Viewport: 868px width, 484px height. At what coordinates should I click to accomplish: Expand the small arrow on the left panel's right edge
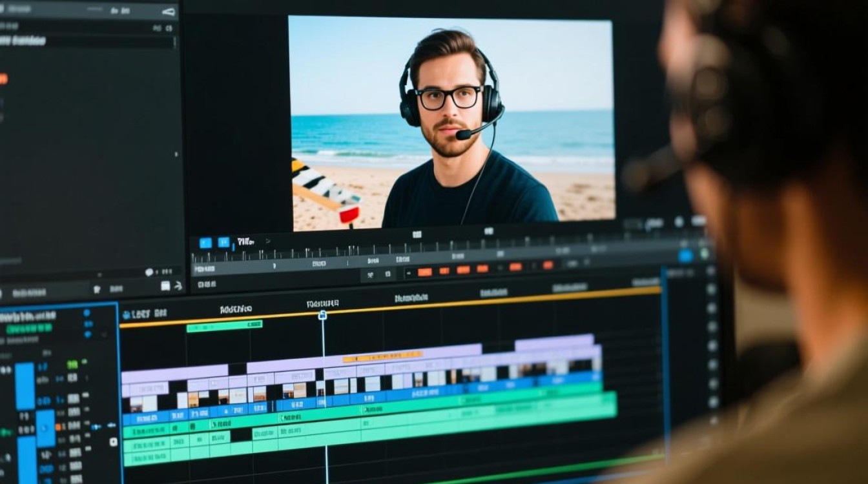pos(177,154)
